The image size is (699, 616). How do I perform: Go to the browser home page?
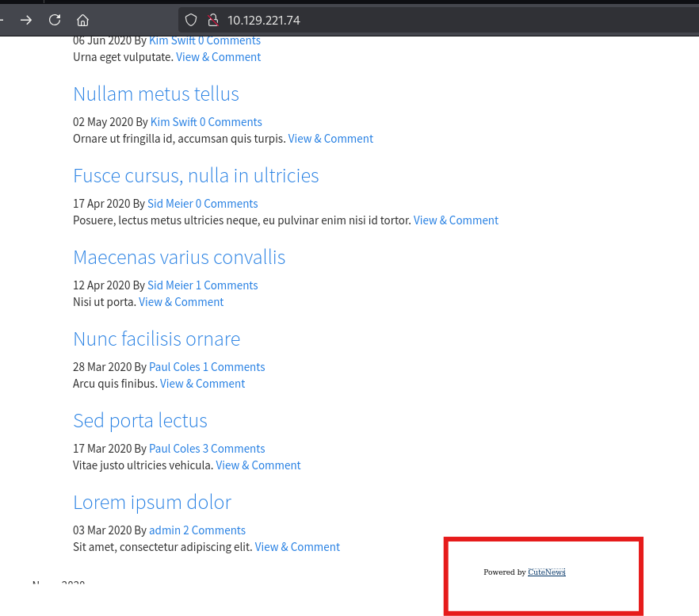(83, 20)
